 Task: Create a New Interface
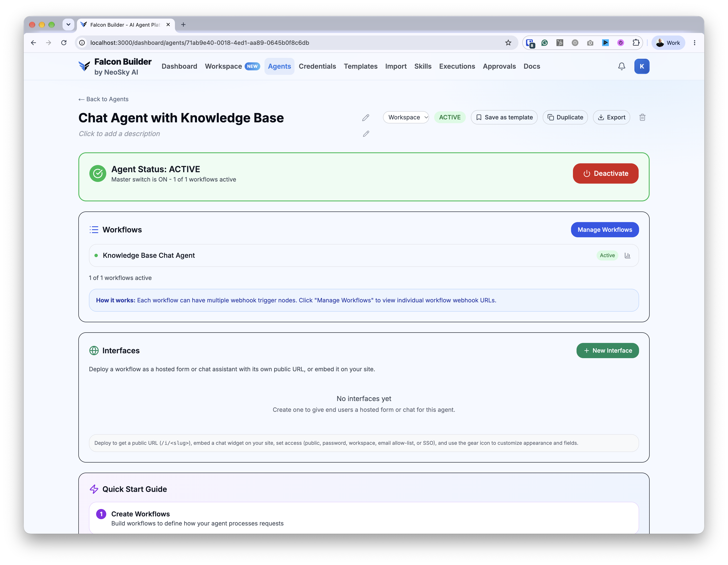click(x=607, y=351)
